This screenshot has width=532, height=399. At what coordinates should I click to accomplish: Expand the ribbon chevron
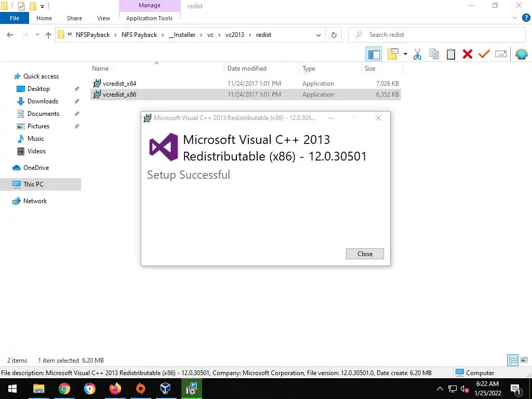pyautogui.click(x=515, y=18)
